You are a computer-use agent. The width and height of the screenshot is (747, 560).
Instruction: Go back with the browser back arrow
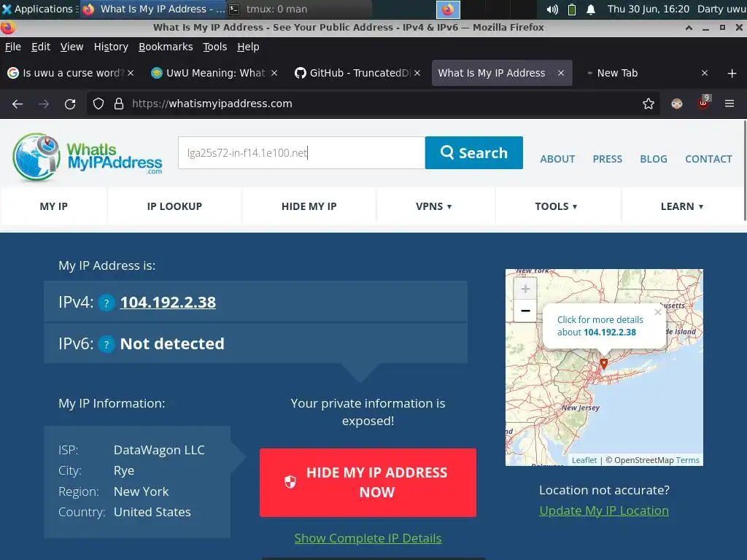(18, 104)
